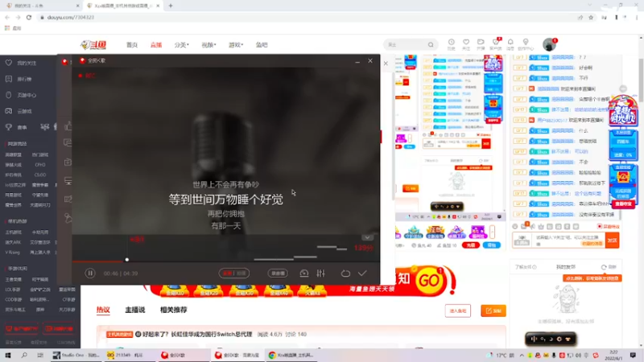
Task: Go to 首页 in Douyu navigation
Action: [x=132, y=45]
